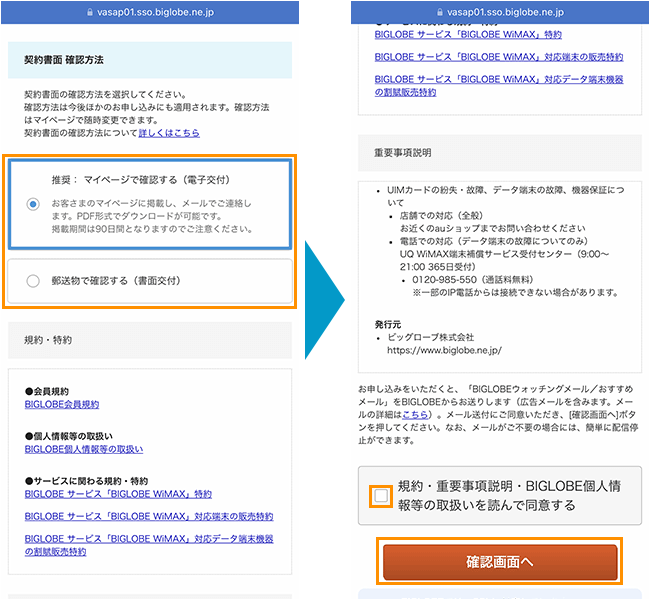
Task: Click the 重要事項説明 section heading
Action: [x=403, y=153]
